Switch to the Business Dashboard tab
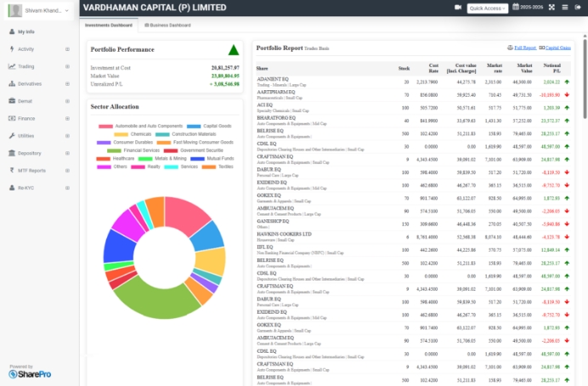This screenshot has width=588, height=386. (167, 25)
